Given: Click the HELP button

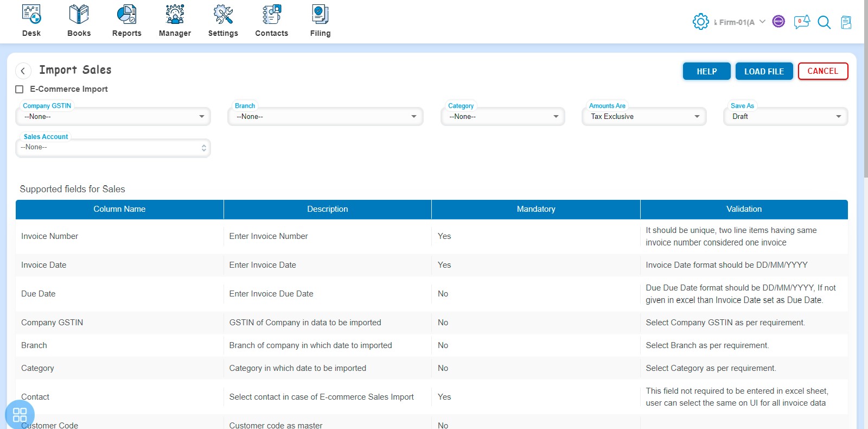Looking at the screenshot, I should [x=707, y=71].
